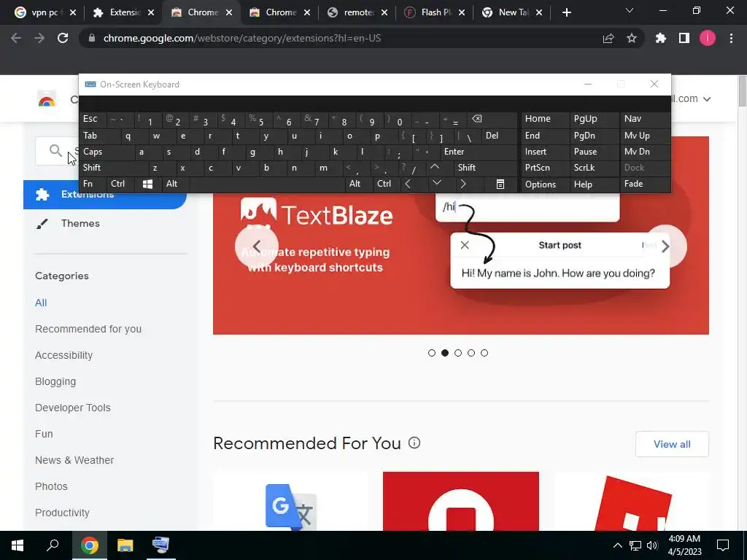Open taskbar search magnifier
The image size is (747, 560).
coord(53,545)
